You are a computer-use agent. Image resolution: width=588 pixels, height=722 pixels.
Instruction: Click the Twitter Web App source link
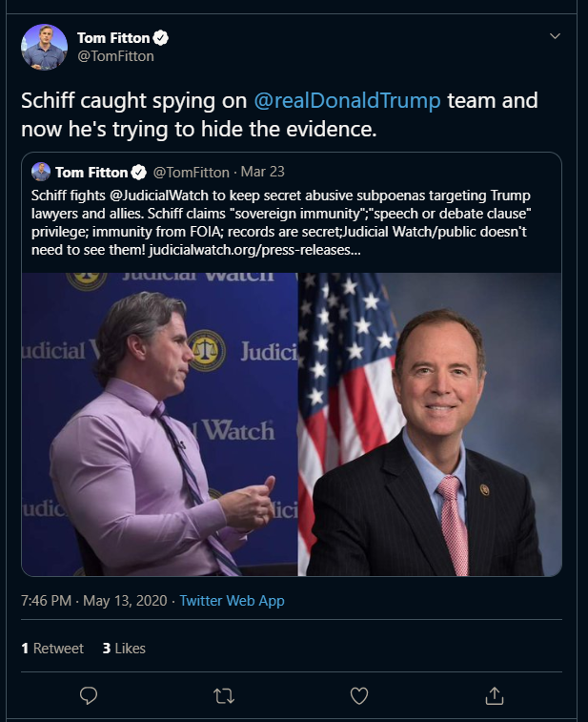pos(232,601)
